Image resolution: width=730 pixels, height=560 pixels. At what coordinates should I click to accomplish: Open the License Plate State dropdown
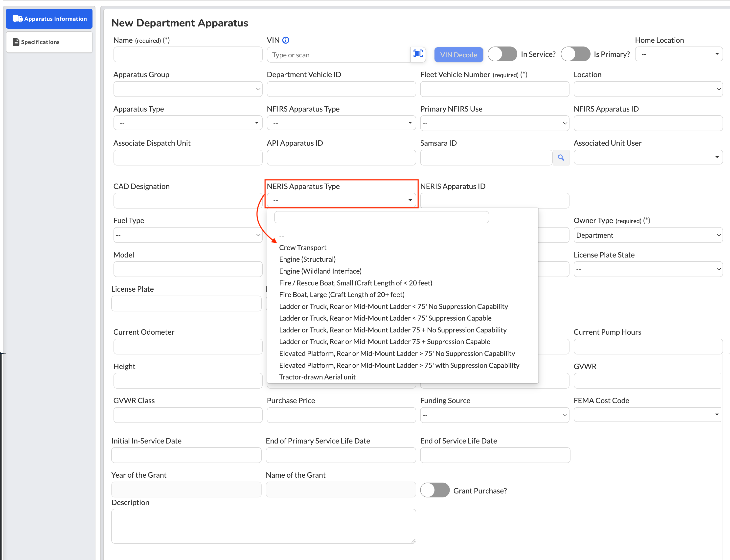coord(648,269)
